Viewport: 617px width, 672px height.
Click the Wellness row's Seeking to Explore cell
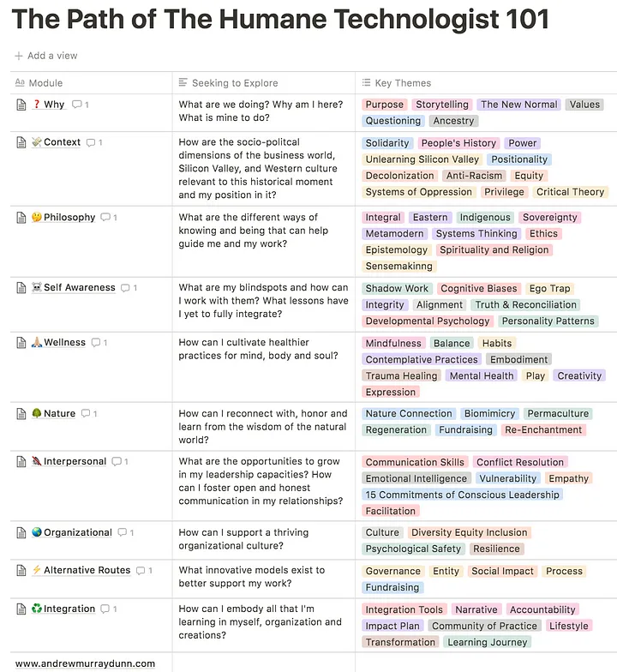click(x=263, y=349)
